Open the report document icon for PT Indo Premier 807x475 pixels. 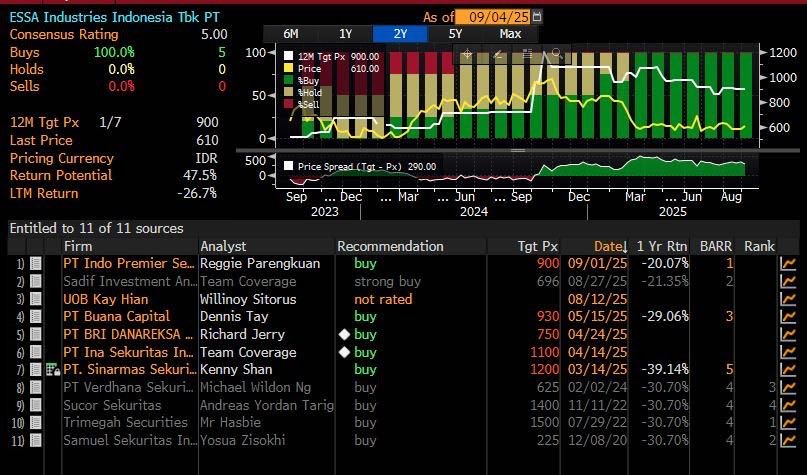point(36,264)
